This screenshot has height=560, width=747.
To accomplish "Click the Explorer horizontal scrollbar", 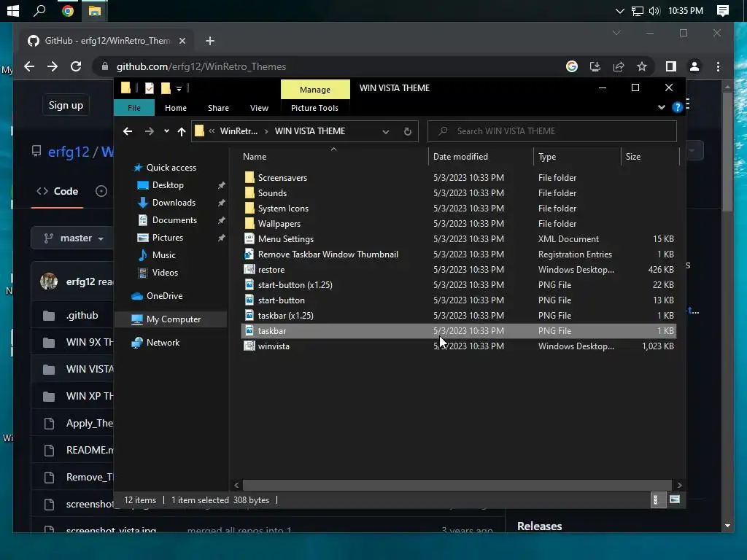I will 457,485.
